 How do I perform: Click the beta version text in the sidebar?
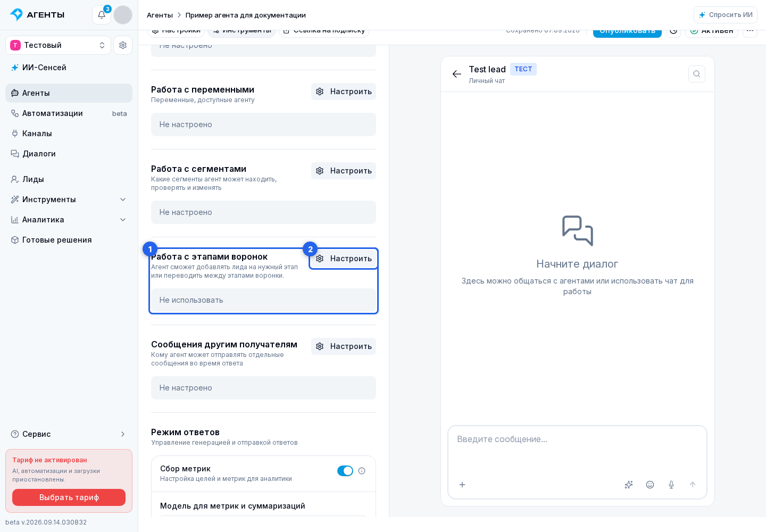tap(46, 522)
